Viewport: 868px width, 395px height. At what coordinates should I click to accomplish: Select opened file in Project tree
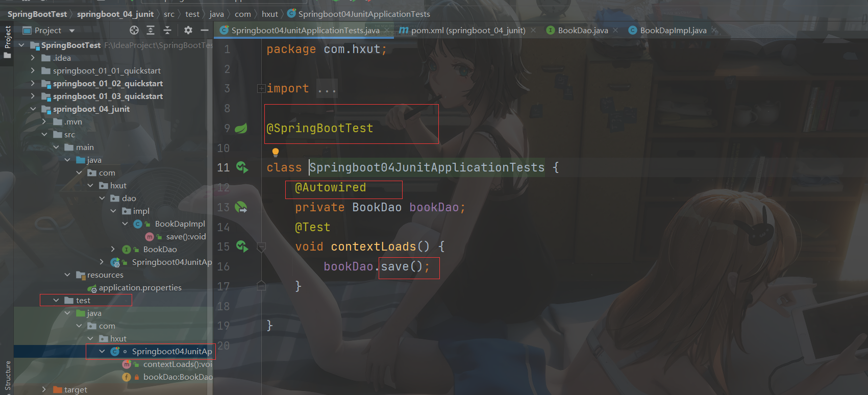click(x=134, y=31)
